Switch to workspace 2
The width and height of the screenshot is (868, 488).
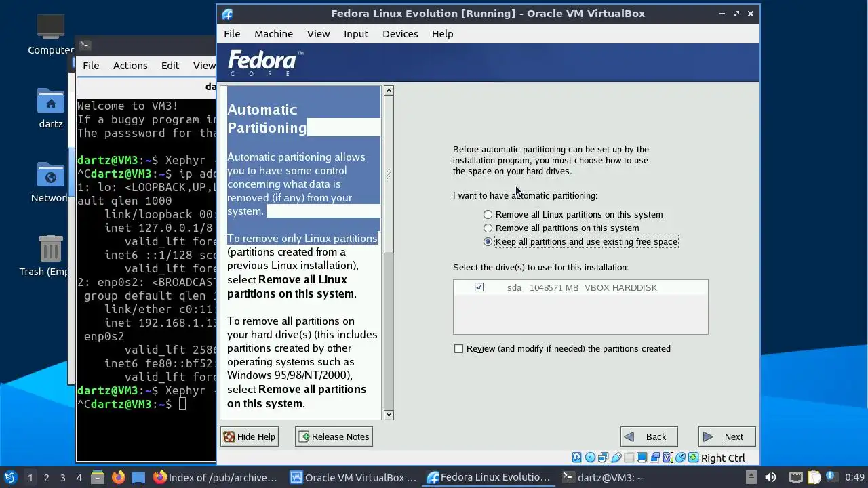[x=46, y=477]
